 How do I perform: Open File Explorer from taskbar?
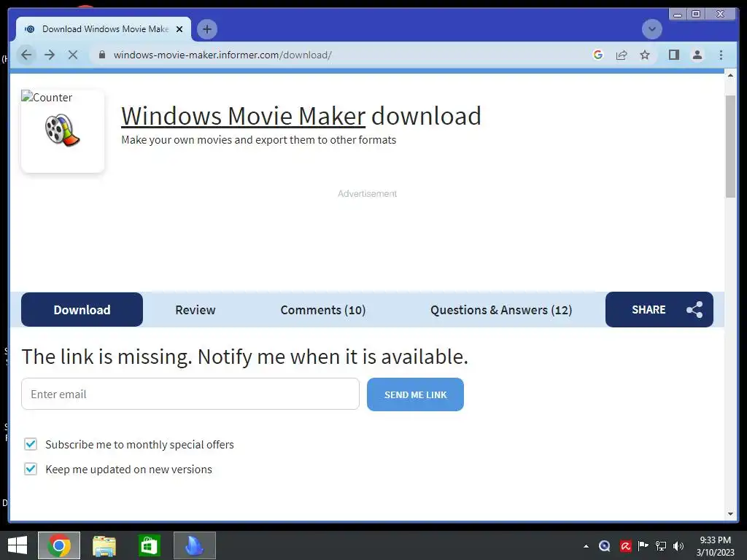(104, 545)
